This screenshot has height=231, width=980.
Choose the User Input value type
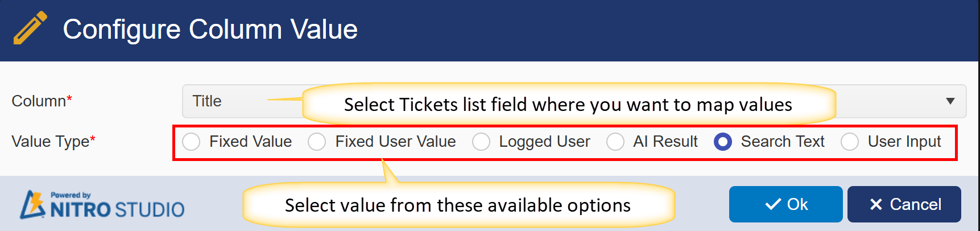(850, 142)
